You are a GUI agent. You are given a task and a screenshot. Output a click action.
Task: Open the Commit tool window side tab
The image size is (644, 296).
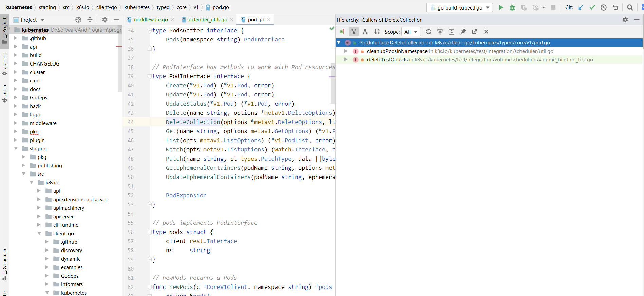(x=4, y=64)
